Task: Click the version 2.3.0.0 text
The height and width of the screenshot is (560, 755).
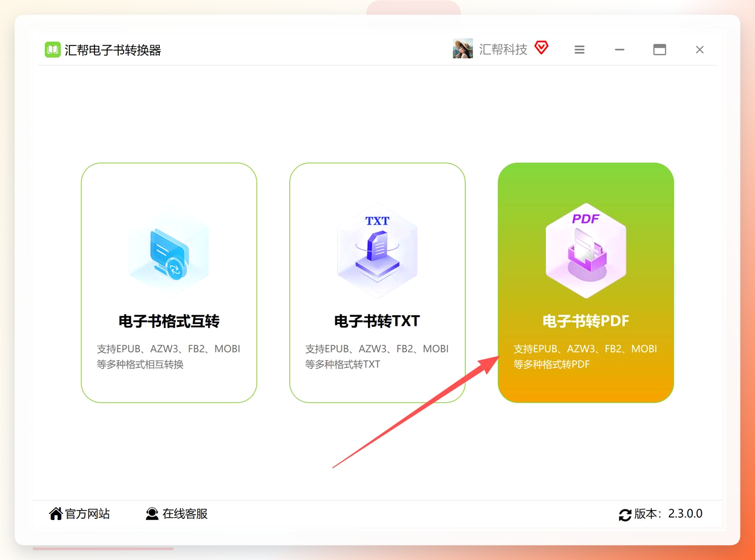Action: tap(668, 514)
